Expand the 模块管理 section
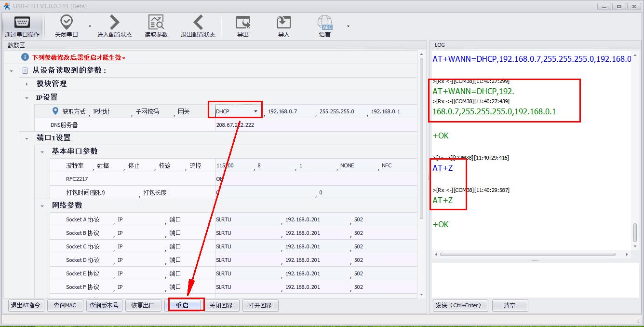 point(27,84)
